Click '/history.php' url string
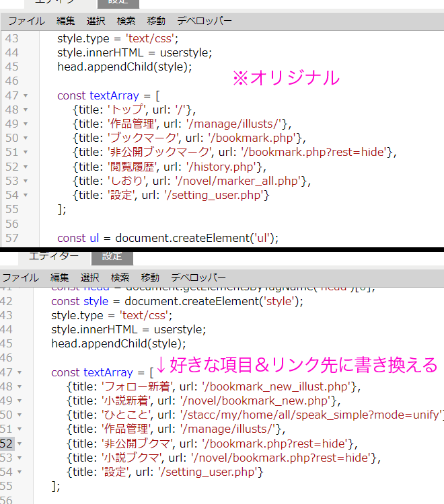444x504 pixels. 221,167
